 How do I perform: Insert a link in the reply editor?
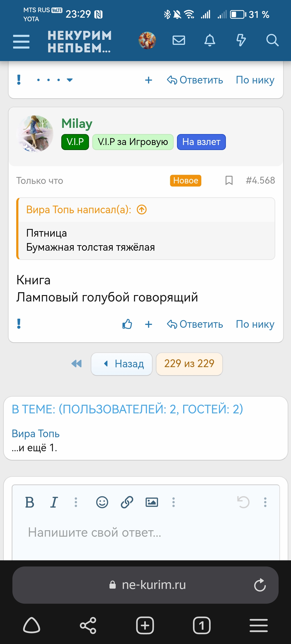click(127, 502)
